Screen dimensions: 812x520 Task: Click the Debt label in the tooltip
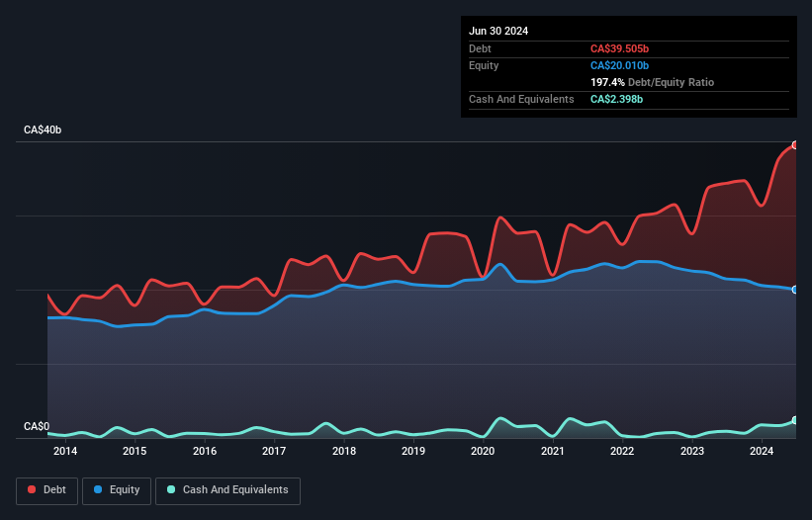pos(480,48)
